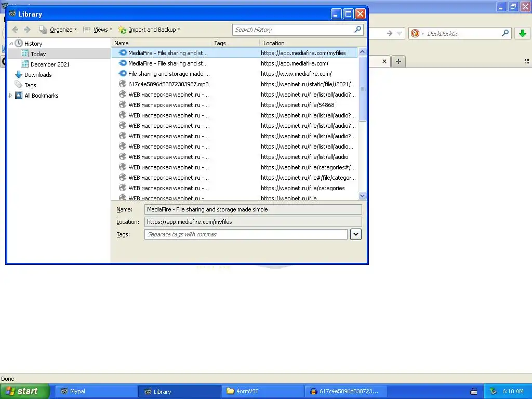Click the Library window title raccoon icon
532x399 pixels.
coord(12,14)
